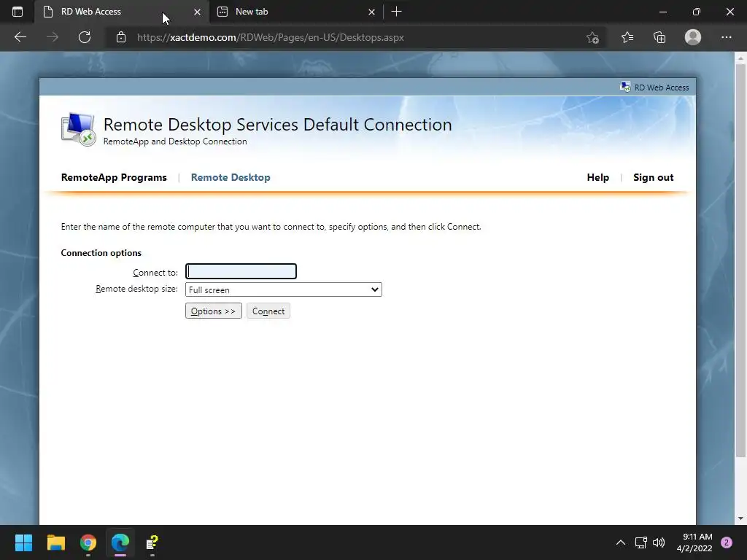Click the volume speaker tray icon
Viewport: 747px width, 560px height.
659,542
